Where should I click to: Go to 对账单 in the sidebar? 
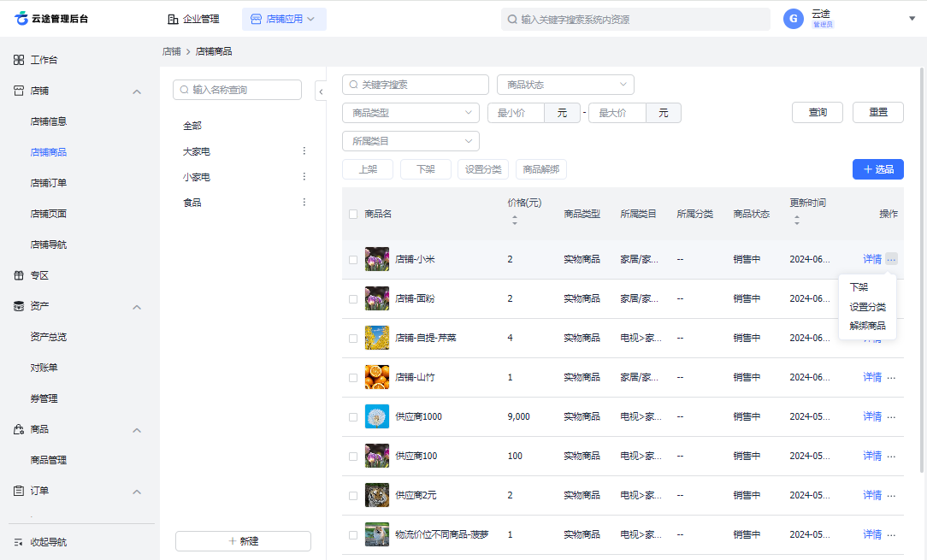44,368
